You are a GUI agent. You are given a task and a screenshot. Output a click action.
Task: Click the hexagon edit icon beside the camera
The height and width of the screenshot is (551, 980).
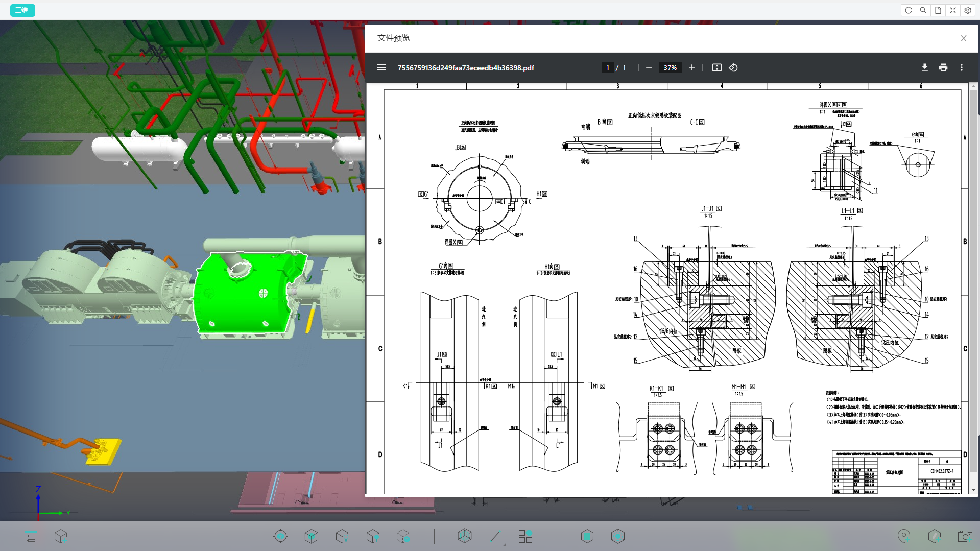pyautogui.click(x=935, y=536)
